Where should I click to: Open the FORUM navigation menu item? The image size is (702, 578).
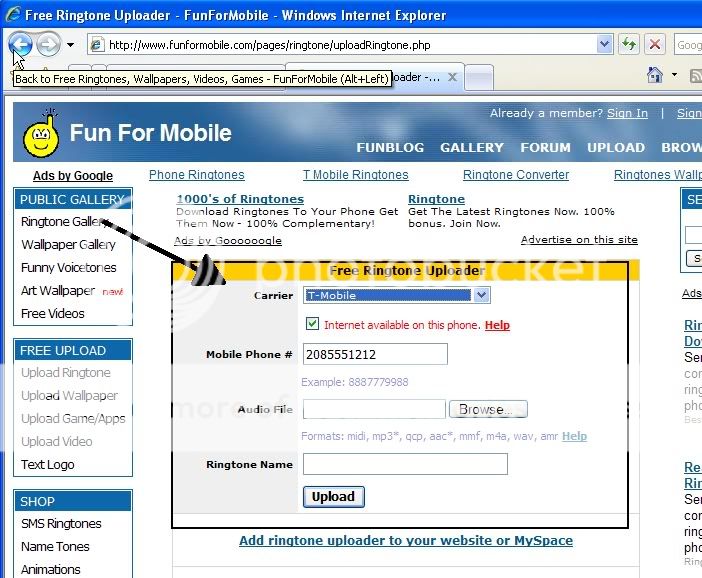pyautogui.click(x=545, y=147)
